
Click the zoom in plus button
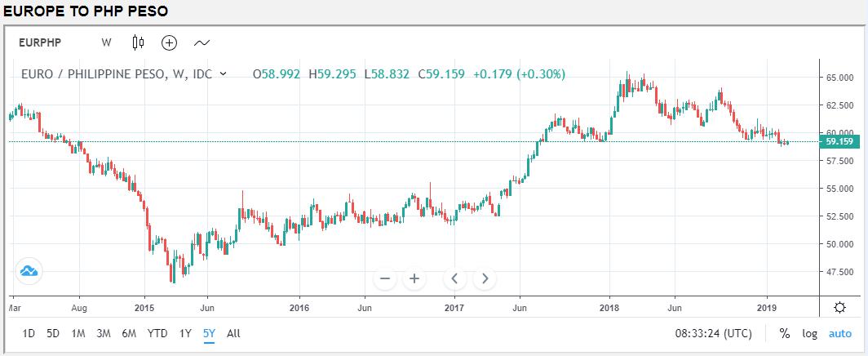point(414,278)
